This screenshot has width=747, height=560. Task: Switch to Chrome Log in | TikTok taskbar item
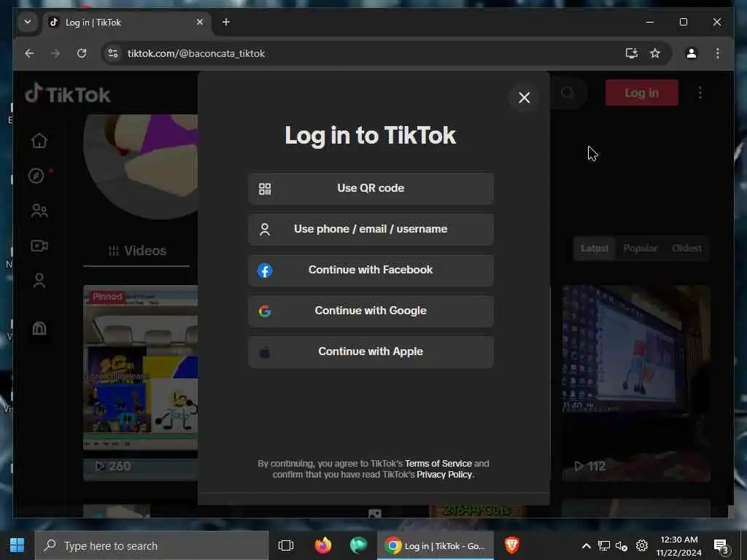point(436,545)
